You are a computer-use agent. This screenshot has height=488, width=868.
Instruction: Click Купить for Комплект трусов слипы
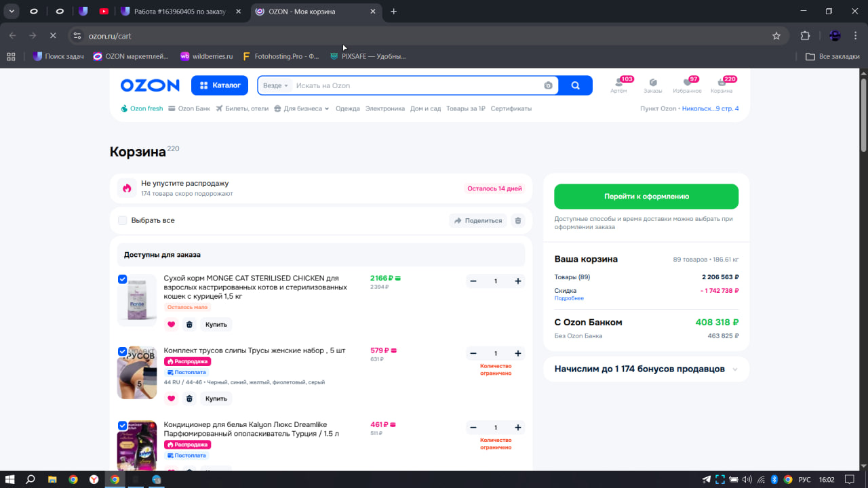click(x=216, y=399)
